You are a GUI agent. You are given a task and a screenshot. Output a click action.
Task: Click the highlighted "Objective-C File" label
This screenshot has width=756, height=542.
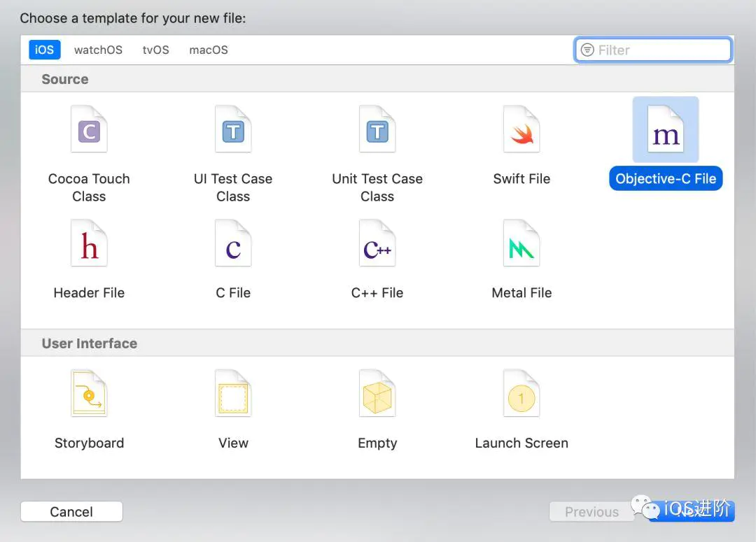[666, 179]
